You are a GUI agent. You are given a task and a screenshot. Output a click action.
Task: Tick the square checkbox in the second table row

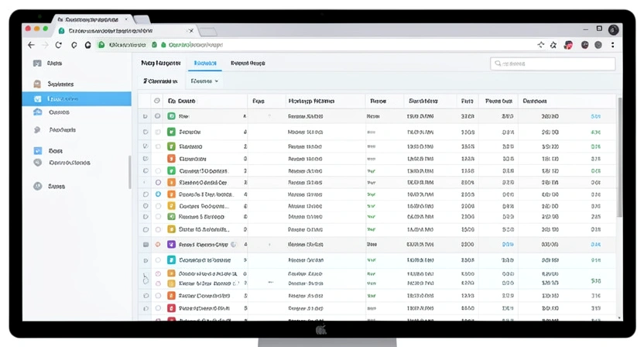(158, 132)
